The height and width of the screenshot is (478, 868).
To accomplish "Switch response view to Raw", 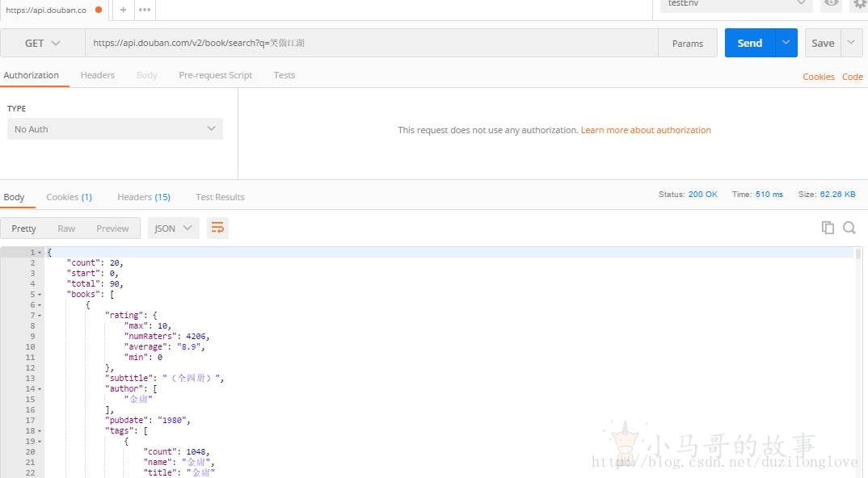I will pos(66,229).
